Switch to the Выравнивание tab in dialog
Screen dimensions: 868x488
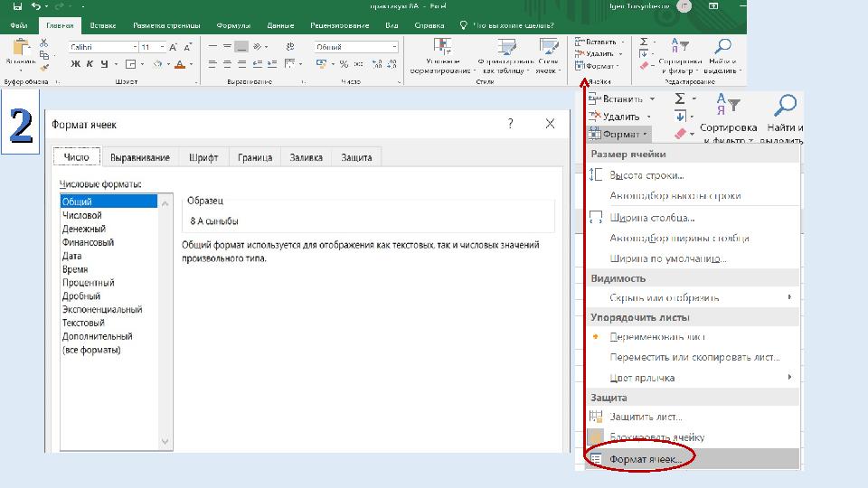click(139, 157)
